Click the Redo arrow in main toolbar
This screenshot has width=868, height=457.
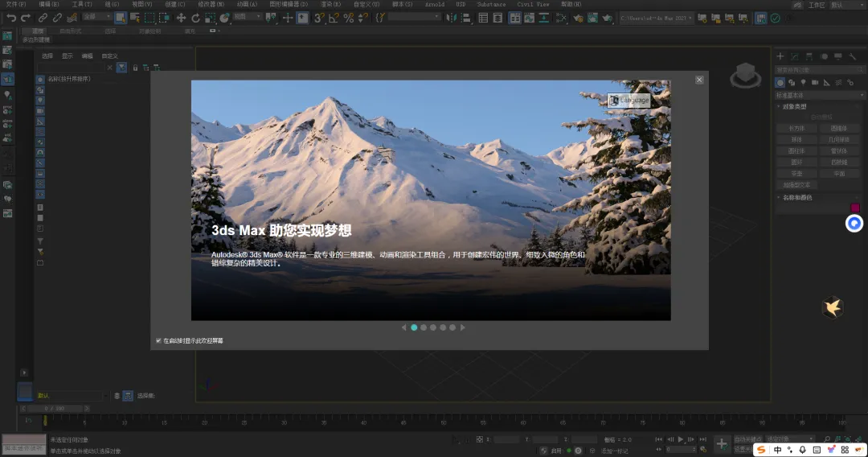(x=26, y=19)
